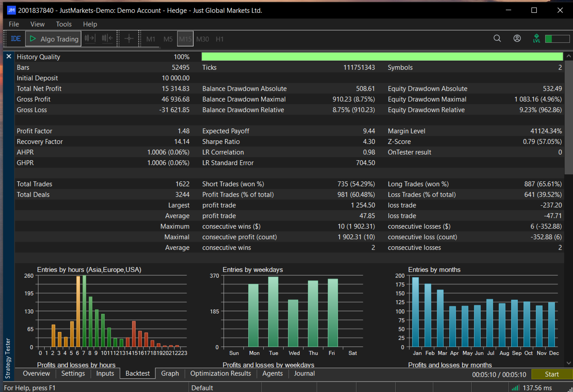Click the level progress bar in toolbar
The width and height of the screenshot is (573, 392).
pos(557,39)
